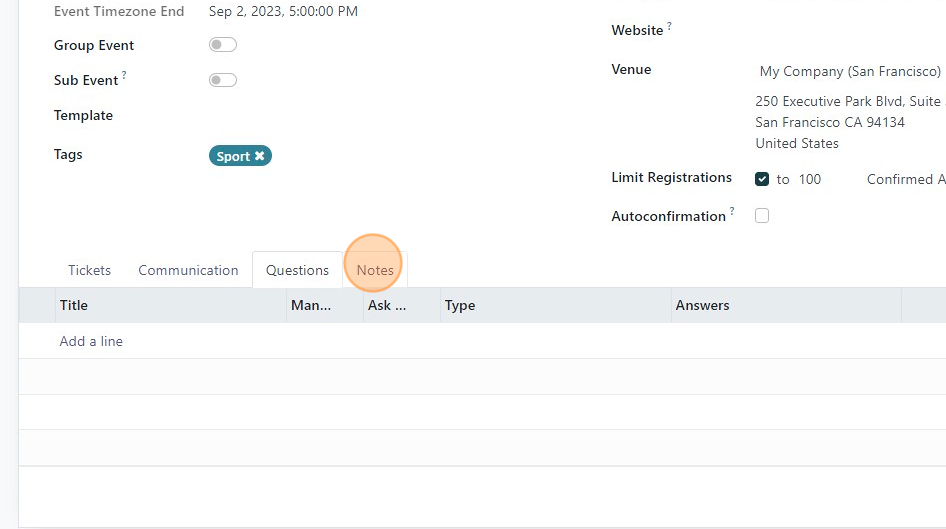946x529 pixels.
Task: Enable the Autoconfirmation checkbox
Action: point(762,216)
